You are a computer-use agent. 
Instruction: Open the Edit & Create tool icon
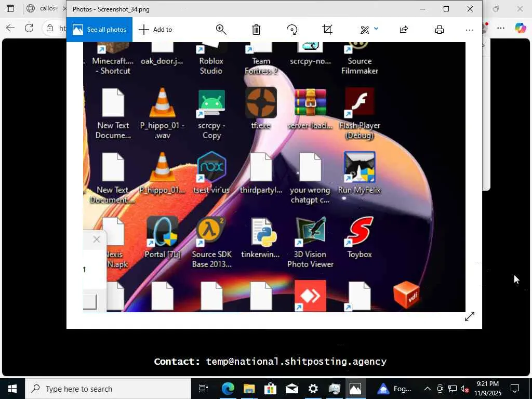(365, 30)
